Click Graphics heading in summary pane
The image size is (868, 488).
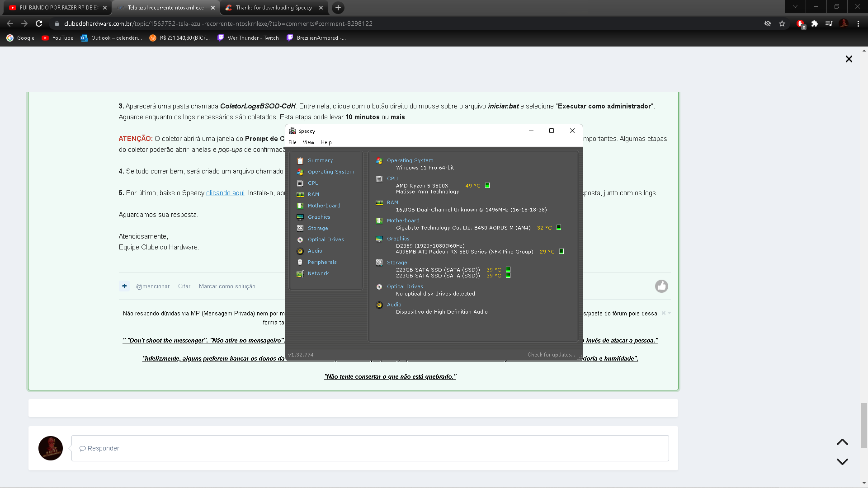(x=398, y=239)
